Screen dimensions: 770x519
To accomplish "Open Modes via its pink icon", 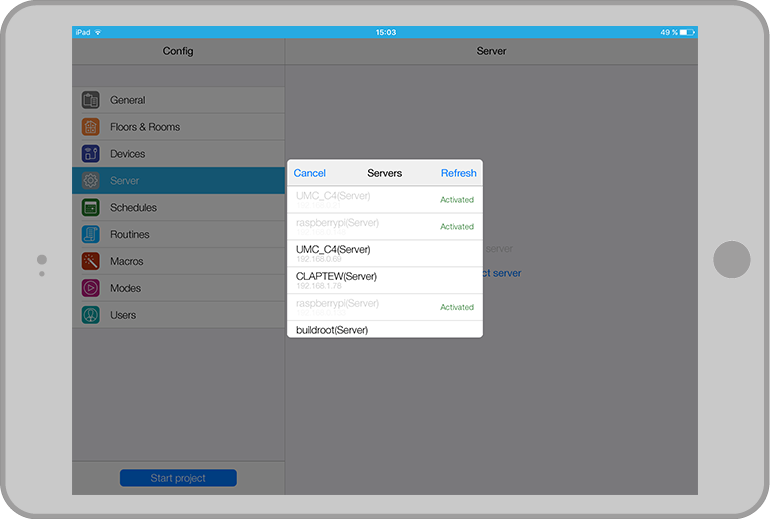I will click(91, 288).
